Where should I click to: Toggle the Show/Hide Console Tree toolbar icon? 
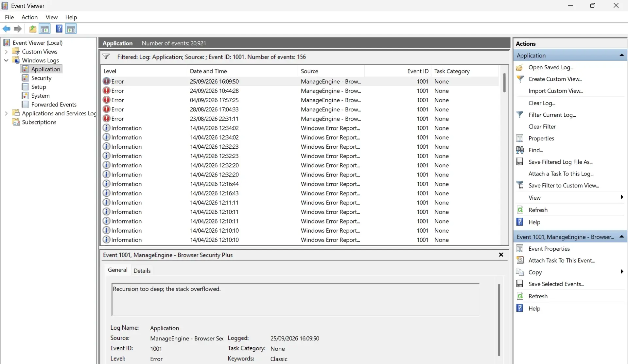coord(45,29)
